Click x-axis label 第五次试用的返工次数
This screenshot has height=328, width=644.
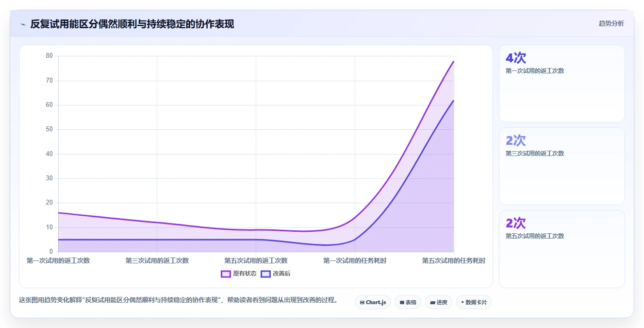tap(256, 260)
